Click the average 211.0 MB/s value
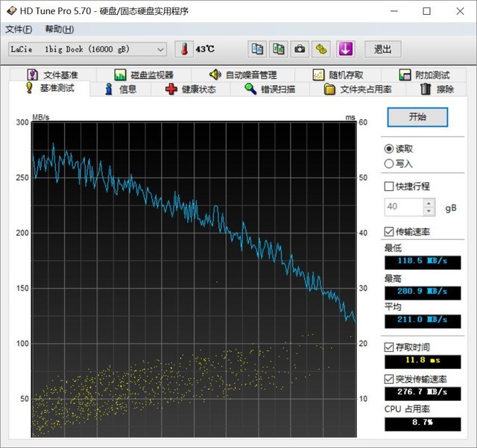The image size is (477, 448). (423, 321)
